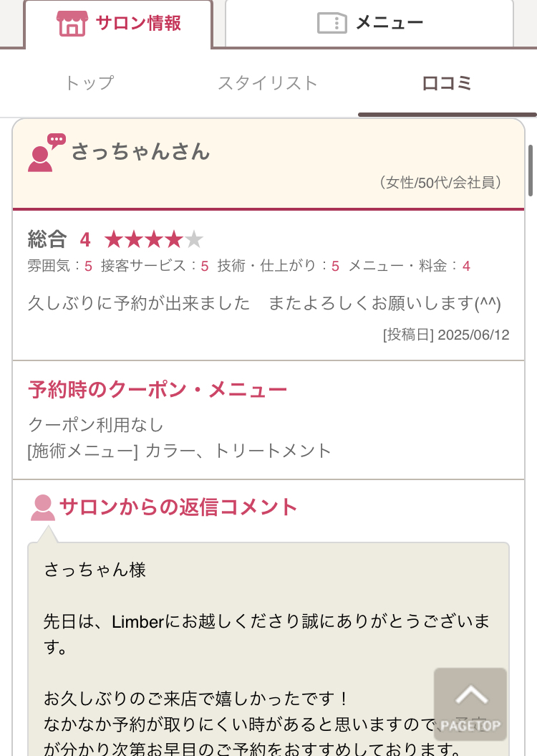The image size is (537, 756).
Task: Click the salon reply person icon
Action: point(43,507)
